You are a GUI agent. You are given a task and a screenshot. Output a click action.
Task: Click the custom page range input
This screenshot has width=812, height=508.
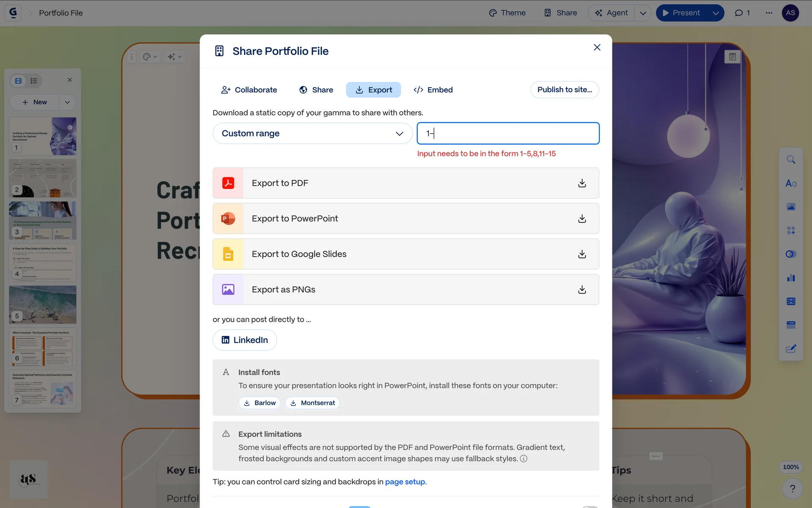(507, 133)
